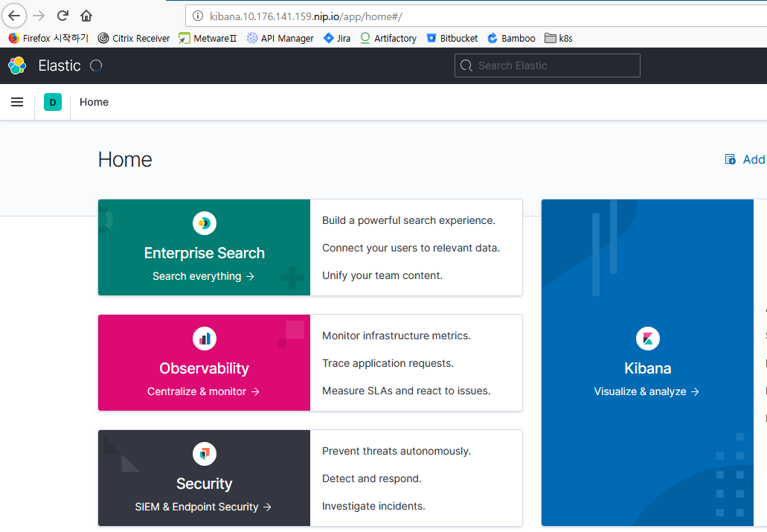Click Centralize & monitor link
Viewport: 767px width, 532px height.
click(x=204, y=391)
